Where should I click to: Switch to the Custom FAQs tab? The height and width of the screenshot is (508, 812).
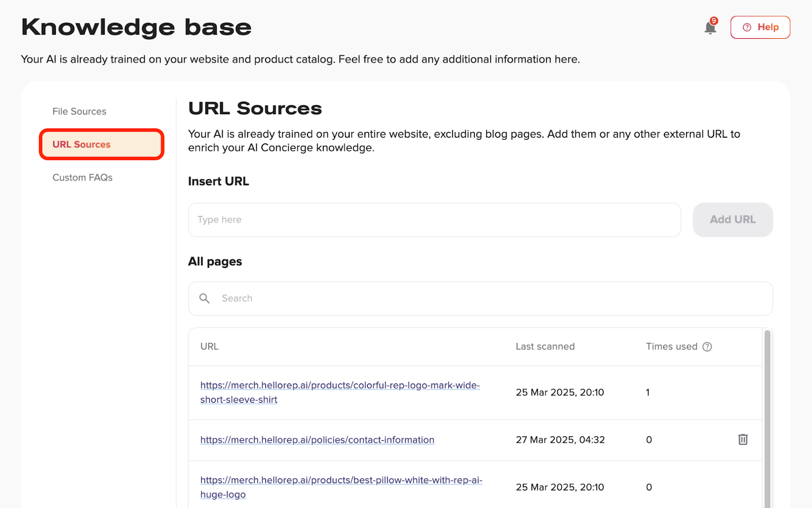82,177
